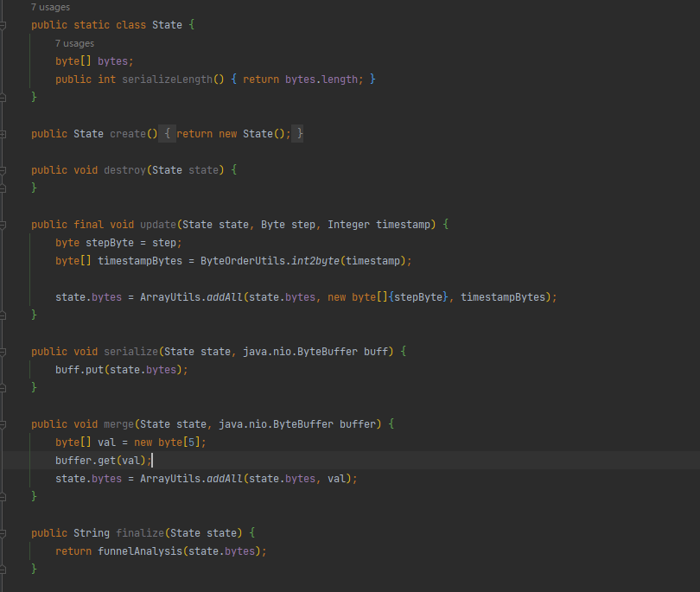Click 'String' return type of finalize

[92, 533]
